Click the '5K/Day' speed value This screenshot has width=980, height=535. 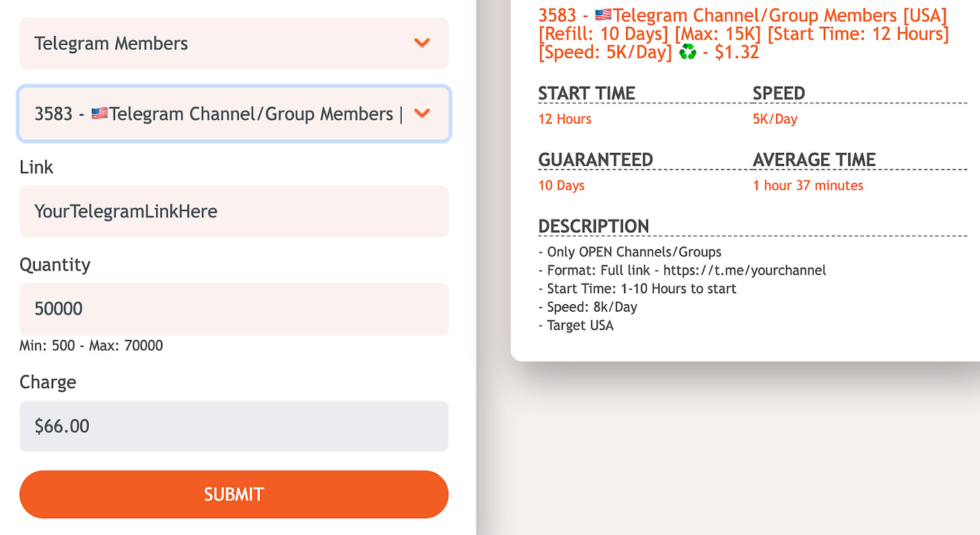click(775, 119)
